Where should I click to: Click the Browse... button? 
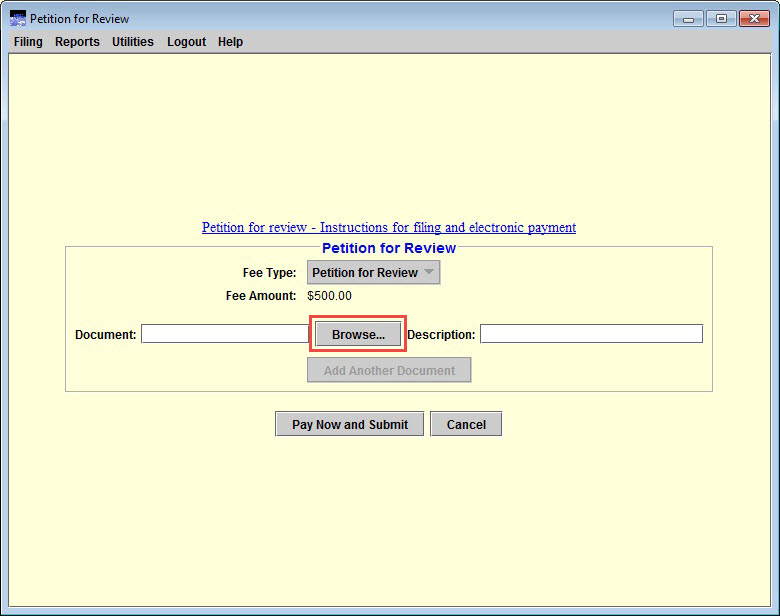(358, 334)
